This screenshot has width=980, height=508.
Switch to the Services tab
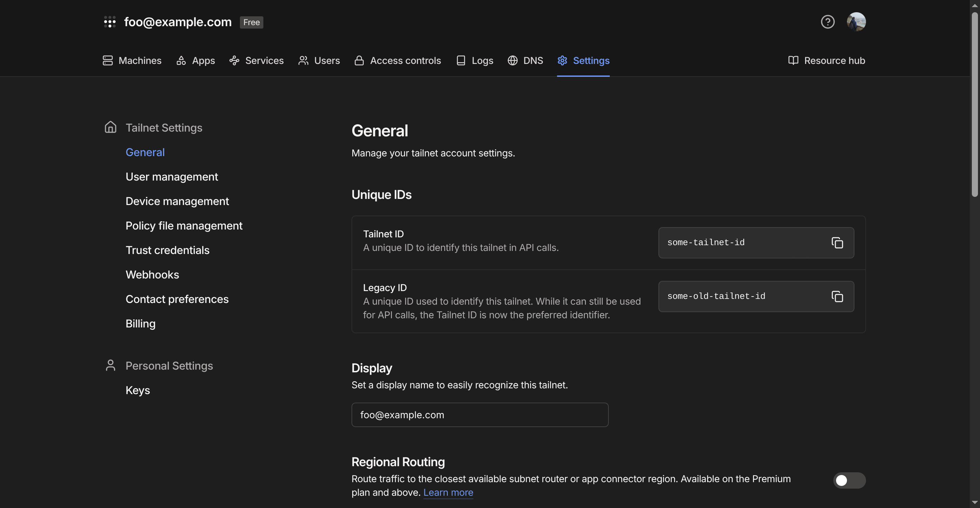[257, 61]
